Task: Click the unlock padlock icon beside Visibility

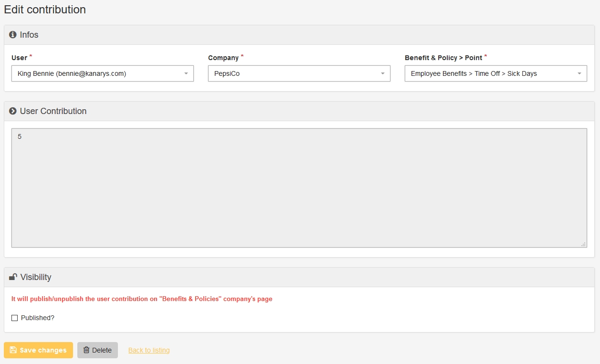Action: [x=13, y=277]
